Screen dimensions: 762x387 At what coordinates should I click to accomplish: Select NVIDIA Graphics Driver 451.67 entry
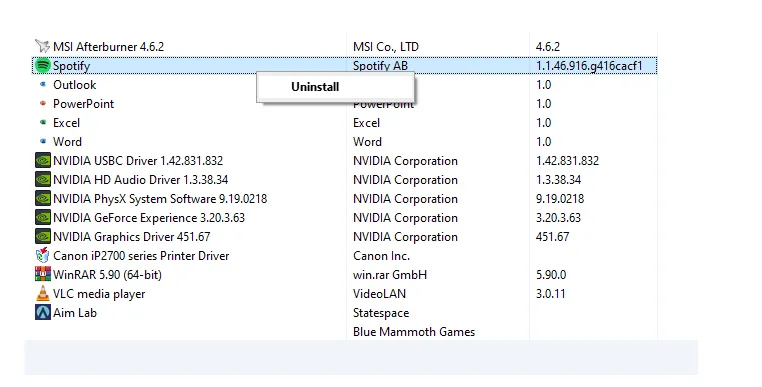coord(132,236)
